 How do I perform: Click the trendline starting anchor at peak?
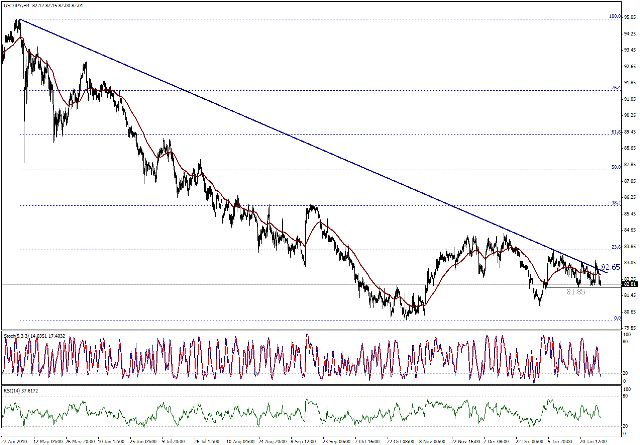tap(18, 20)
